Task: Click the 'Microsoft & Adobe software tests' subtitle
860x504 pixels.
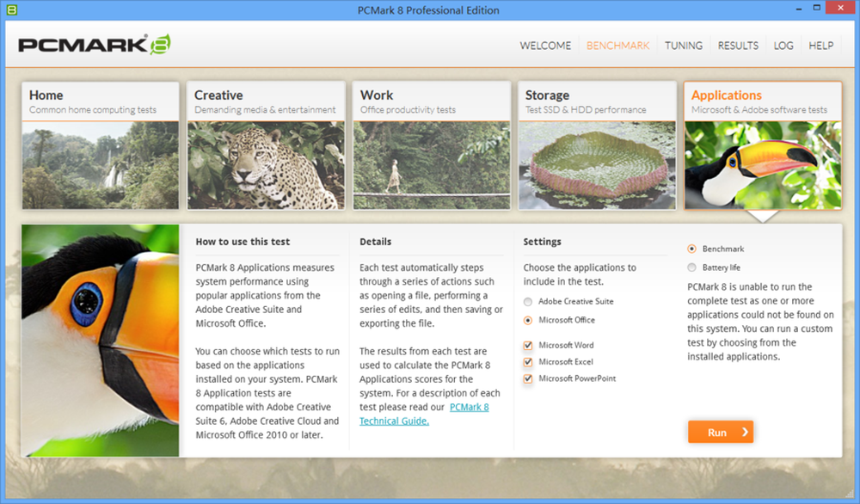Action: pyautogui.click(x=759, y=110)
